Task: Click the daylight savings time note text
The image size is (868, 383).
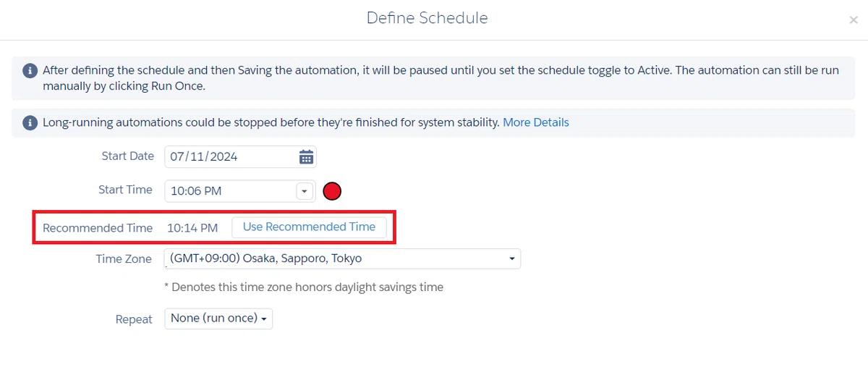Action: (304, 287)
